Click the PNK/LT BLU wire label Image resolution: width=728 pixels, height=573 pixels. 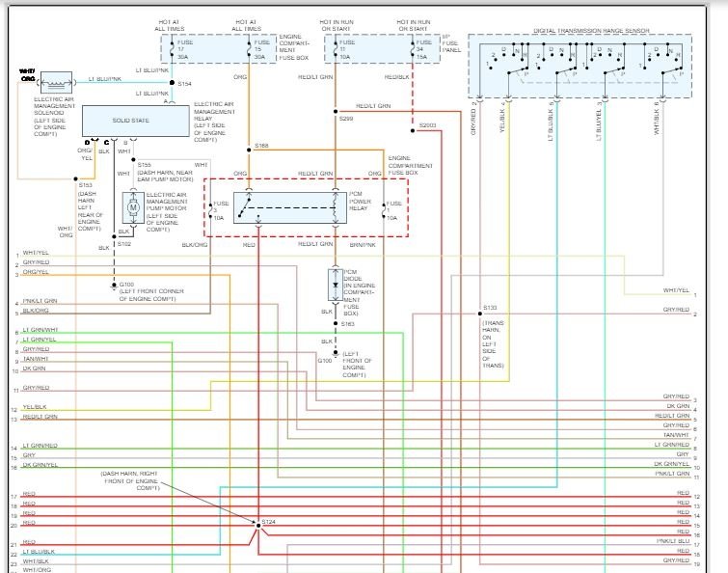click(x=673, y=541)
